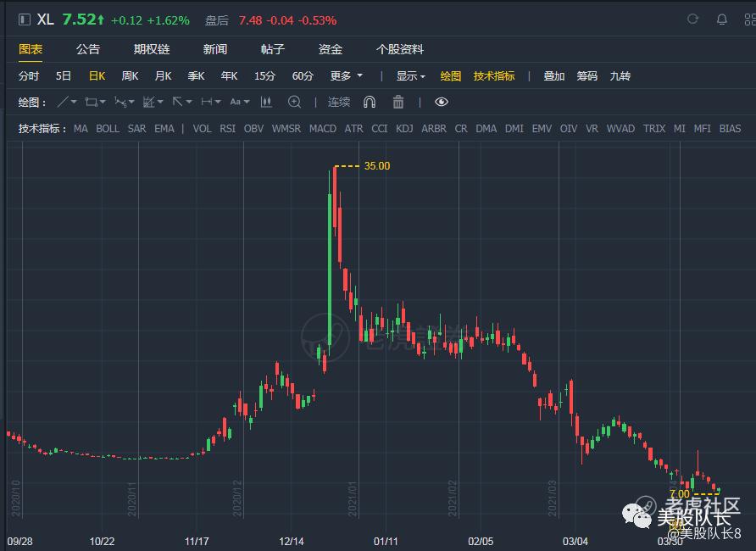756x551 pixels.
Task: Expand the rectangle tool dropdown arrow
Action: point(103,103)
